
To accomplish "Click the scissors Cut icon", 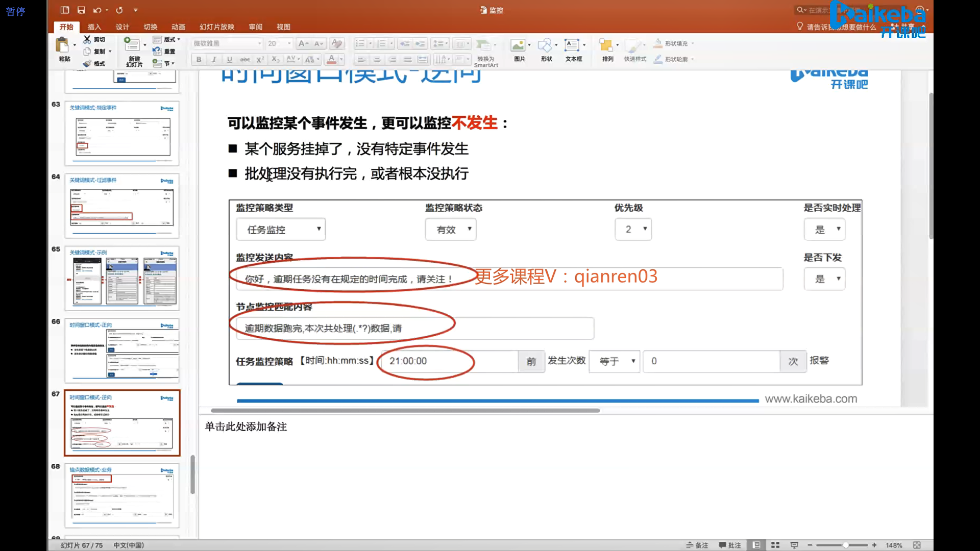I will tap(87, 39).
